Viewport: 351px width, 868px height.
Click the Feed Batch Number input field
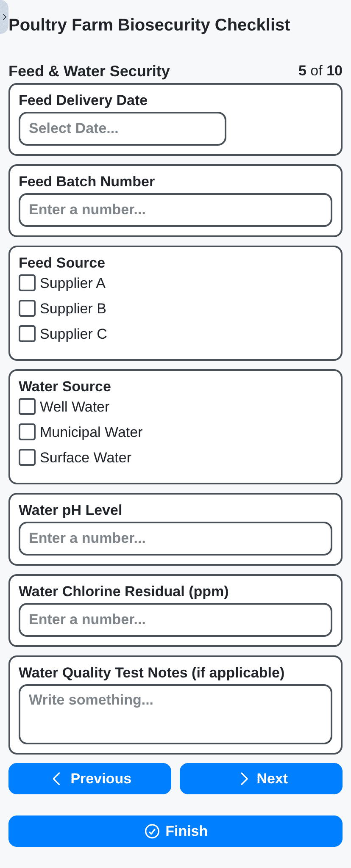click(175, 210)
